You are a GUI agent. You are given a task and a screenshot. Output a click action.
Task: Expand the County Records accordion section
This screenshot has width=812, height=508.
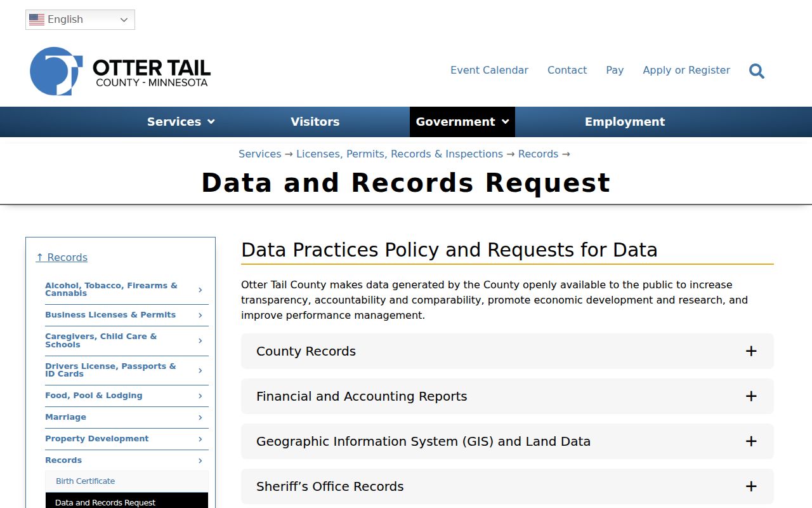click(507, 351)
